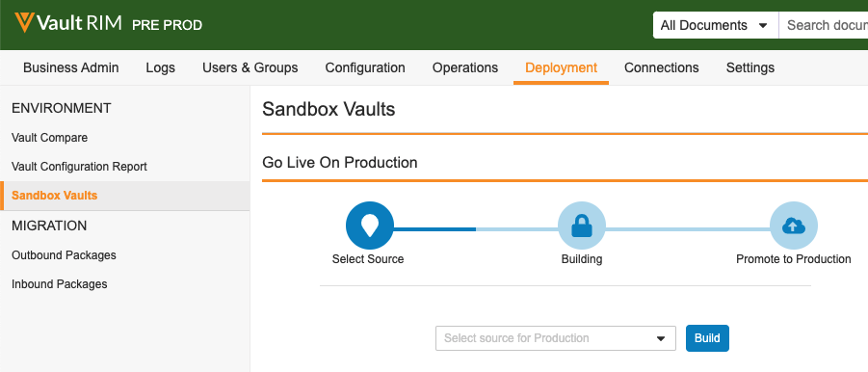Image resolution: width=868 pixels, height=372 pixels.
Task: Open the Connections tab
Action: point(662,68)
